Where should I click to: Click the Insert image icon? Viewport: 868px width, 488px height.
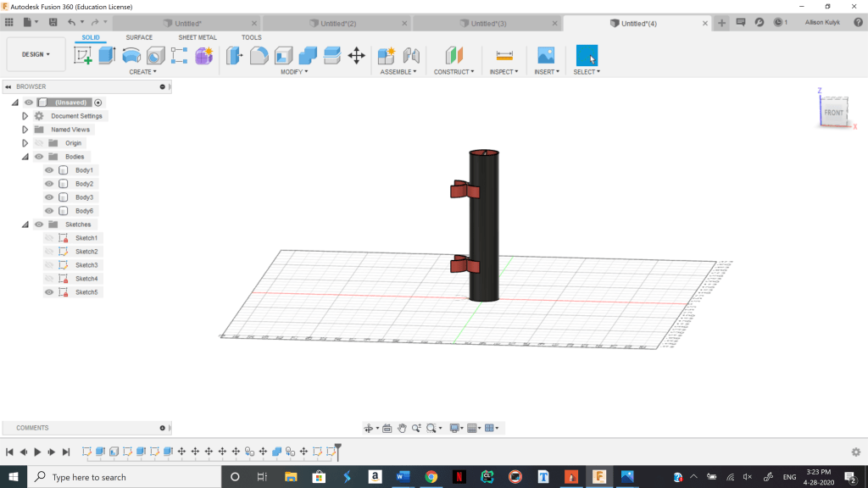(x=546, y=56)
